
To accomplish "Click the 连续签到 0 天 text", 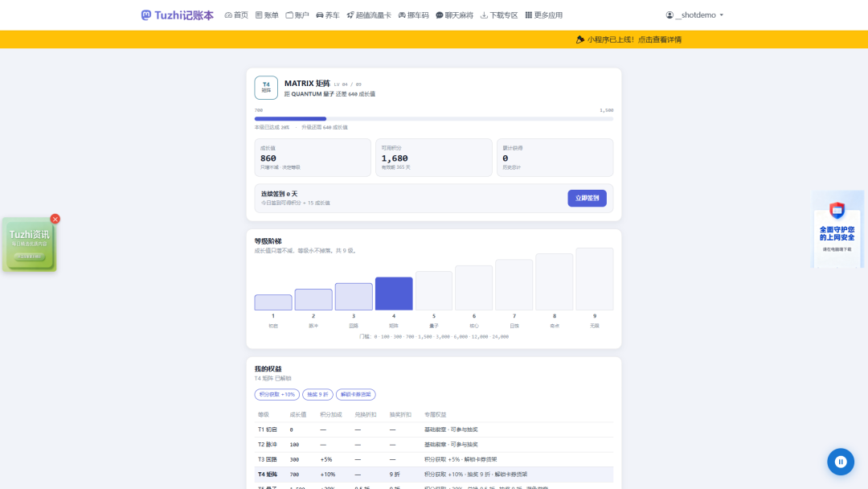I will (x=279, y=194).
